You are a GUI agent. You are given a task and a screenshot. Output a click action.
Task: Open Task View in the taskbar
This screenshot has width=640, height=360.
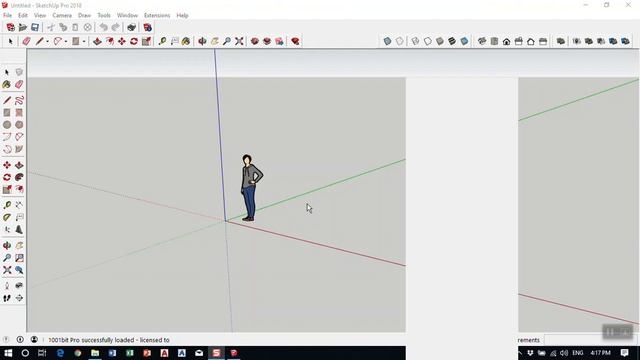(42, 353)
